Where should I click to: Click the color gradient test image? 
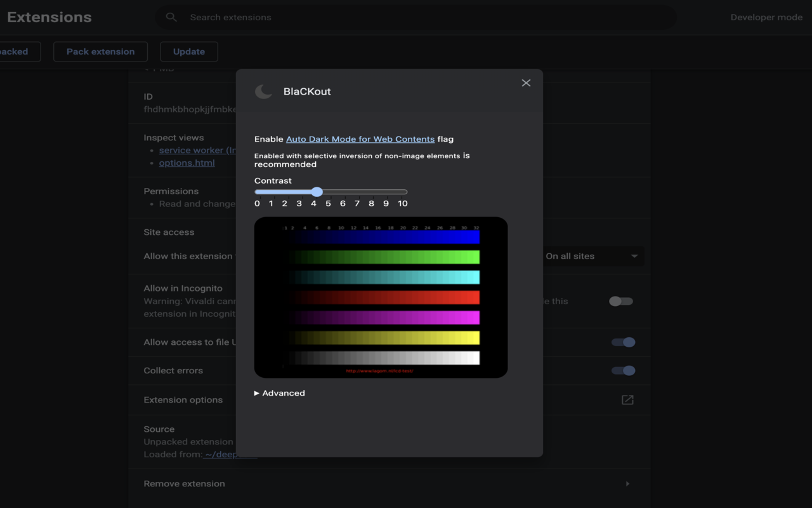pyautogui.click(x=381, y=297)
